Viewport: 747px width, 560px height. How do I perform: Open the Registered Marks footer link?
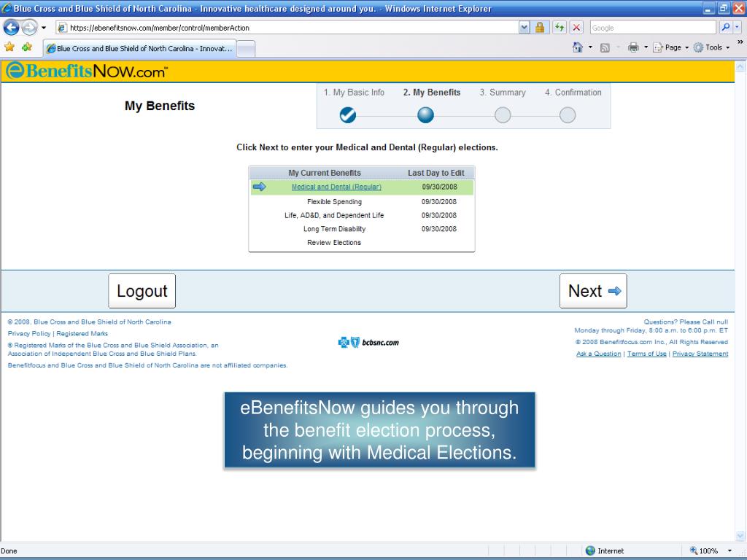coord(82,334)
